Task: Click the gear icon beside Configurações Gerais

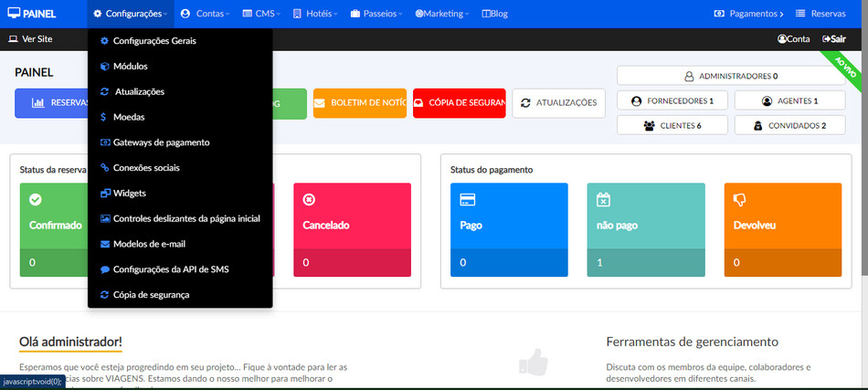Action: [x=104, y=41]
